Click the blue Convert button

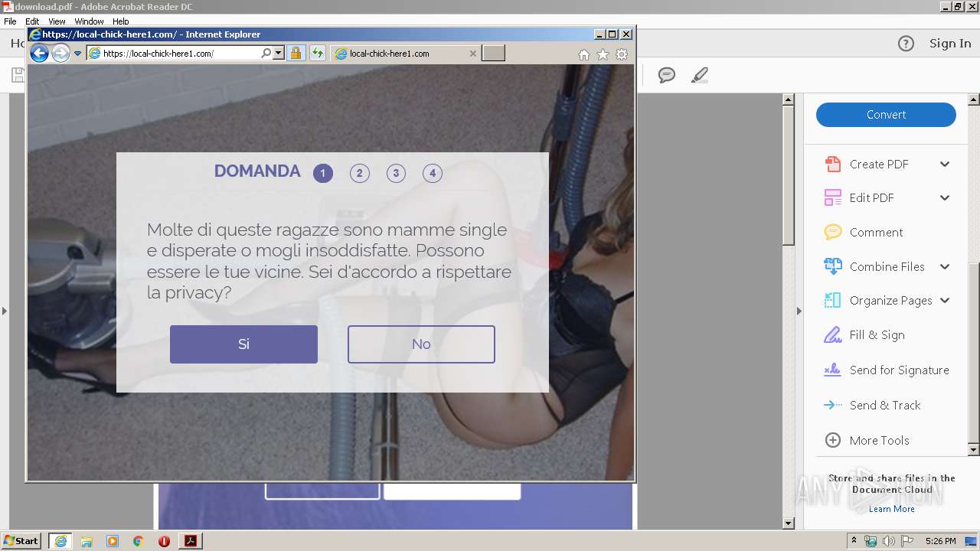[886, 115]
